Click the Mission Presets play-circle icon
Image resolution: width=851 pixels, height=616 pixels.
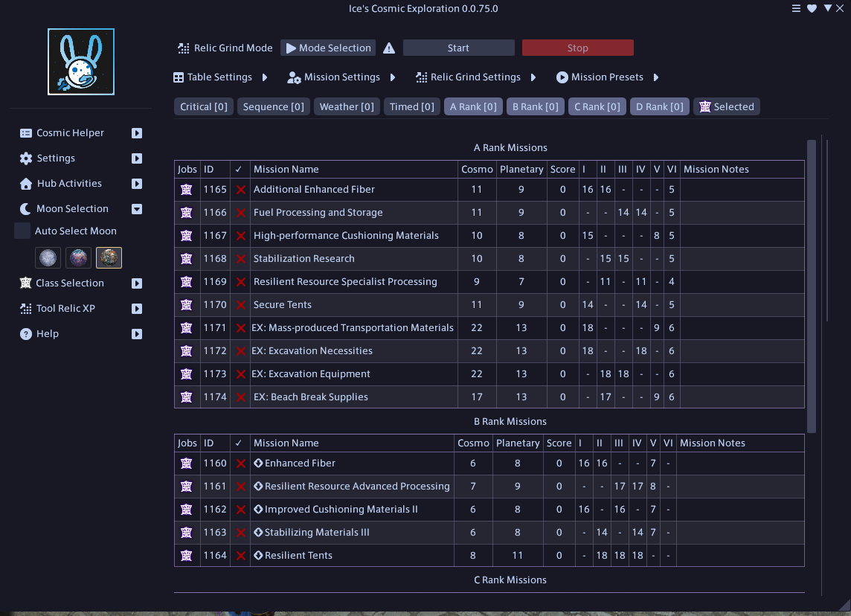562,77
